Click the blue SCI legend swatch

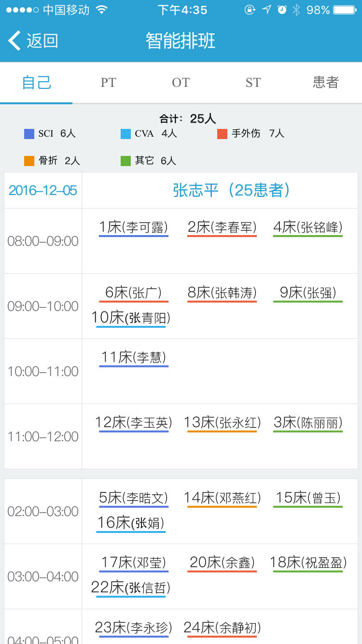click(29, 134)
